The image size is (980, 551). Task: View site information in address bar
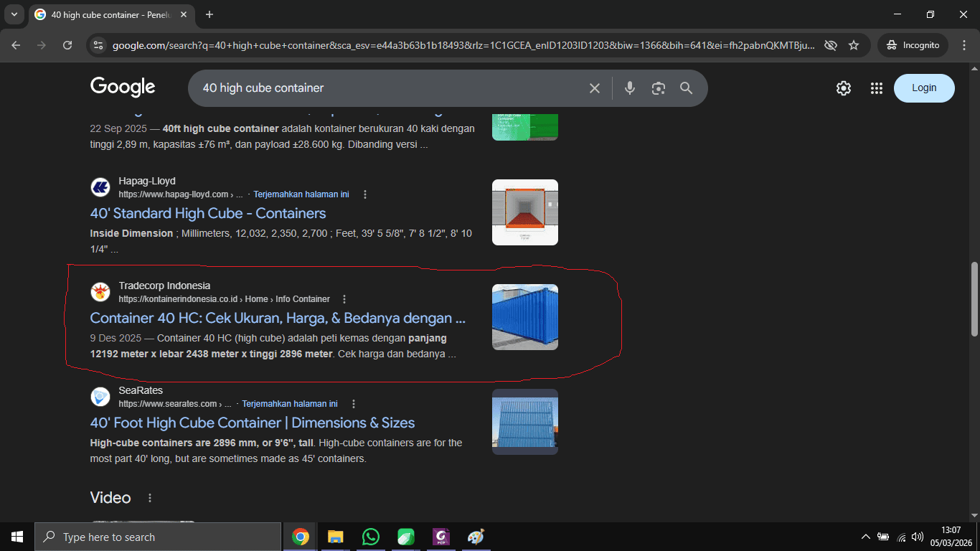[98, 45]
